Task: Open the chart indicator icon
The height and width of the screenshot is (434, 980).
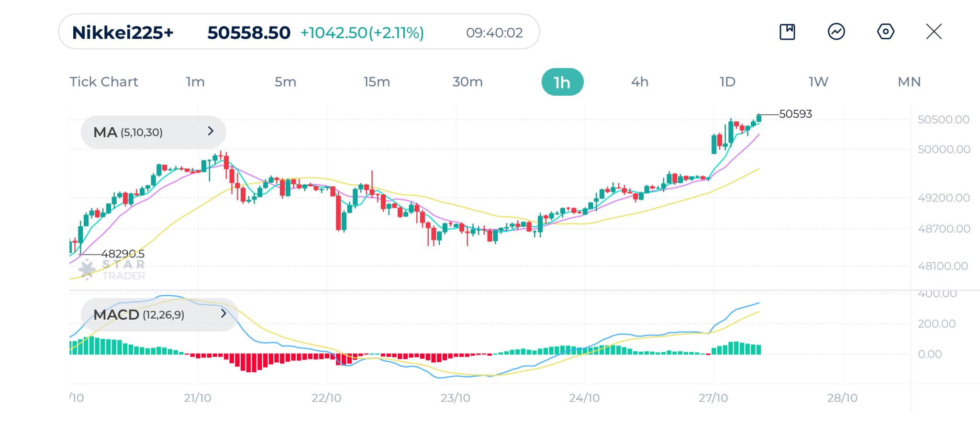Action: pyautogui.click(x=836, y=32)
